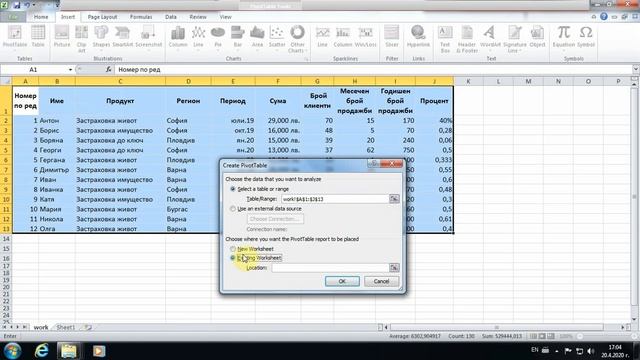
Task: Insert a Hyperlink
Action: tap(418, 37)
